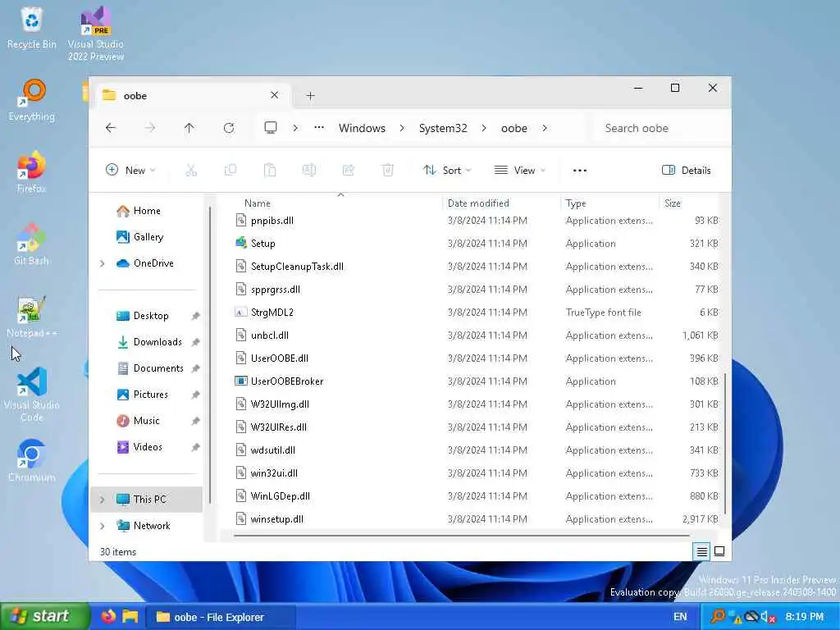Add a new tab with plus button
Image resolution: width=840 pixels, height=630 pixels.
click(x=310, y=95)
